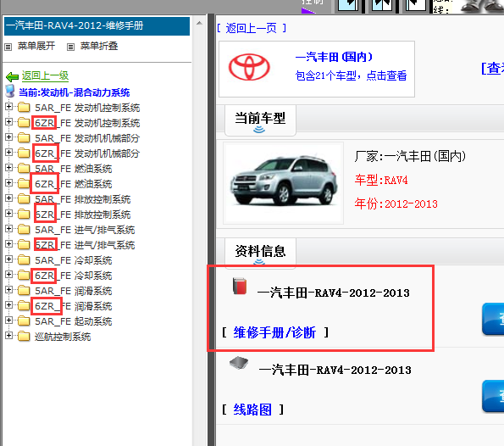Viewport: 504px width, 446px height.
Task: Open the 维修手册/诊断 link
Action: (274, 332)
